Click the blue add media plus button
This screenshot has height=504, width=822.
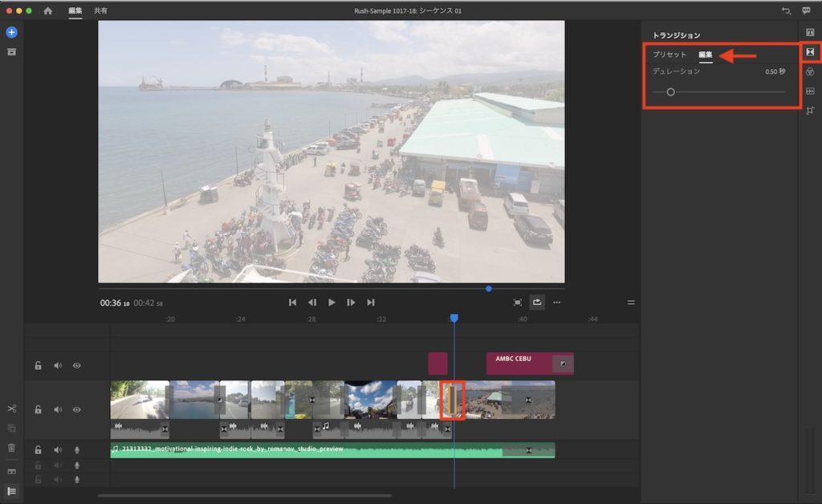pyautogui.click(x=12, y=32)
